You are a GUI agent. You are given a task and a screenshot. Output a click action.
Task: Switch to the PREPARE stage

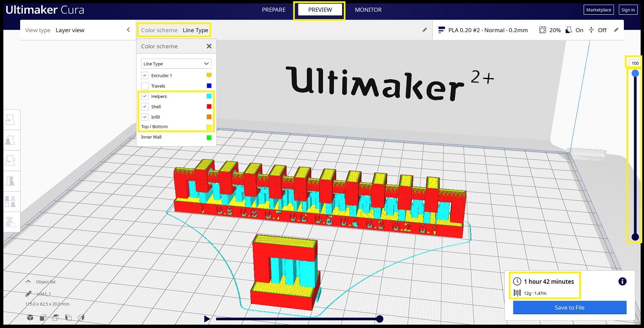coord(275,10)
